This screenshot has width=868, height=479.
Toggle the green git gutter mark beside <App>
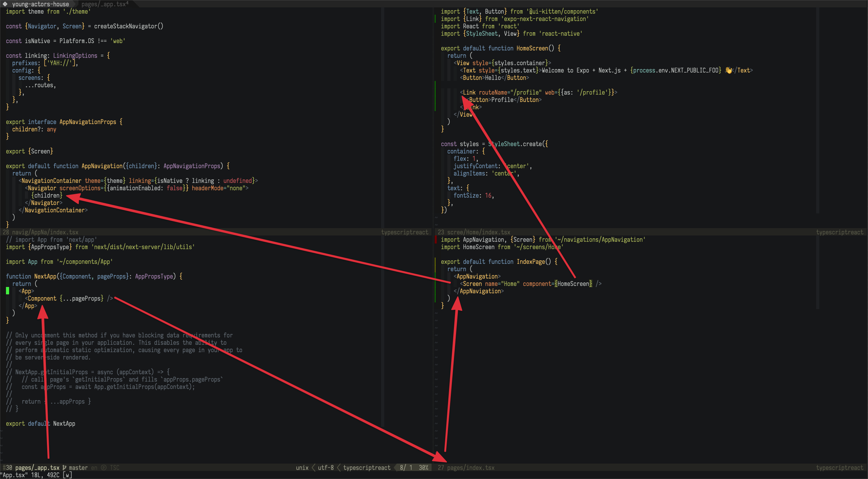point(7,291)
